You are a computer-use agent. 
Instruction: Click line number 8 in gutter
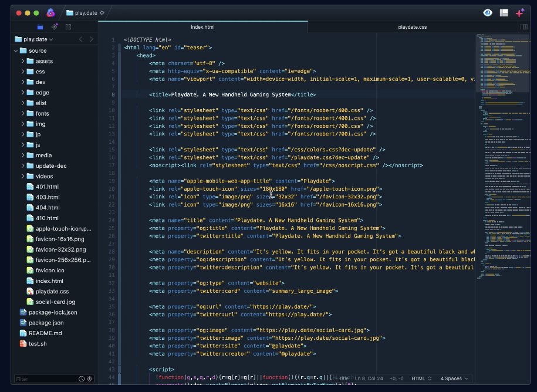click(x=113, y=95)
